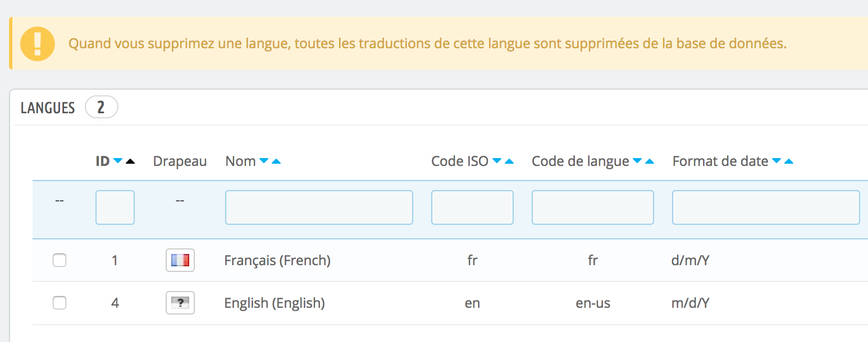Focus the Code de langue filter field
This screenshot has width=868, height=342.
coord(593,207)
